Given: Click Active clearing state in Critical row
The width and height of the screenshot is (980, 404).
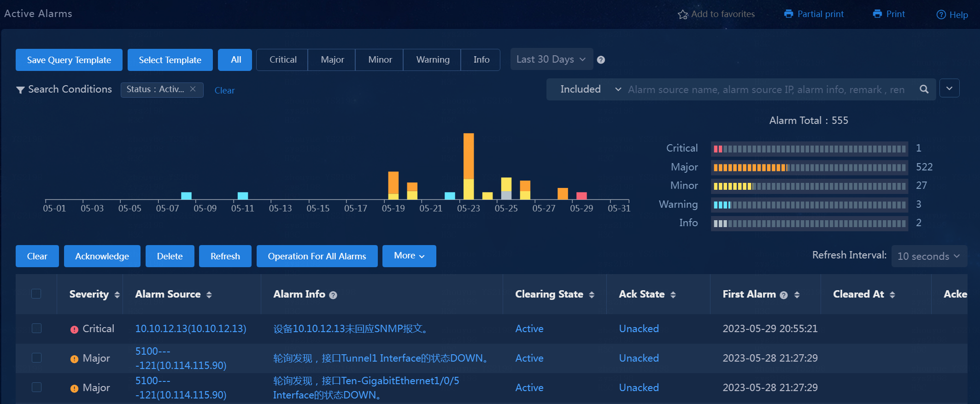Looking at the screenshot, I should [x=529, y=328].
